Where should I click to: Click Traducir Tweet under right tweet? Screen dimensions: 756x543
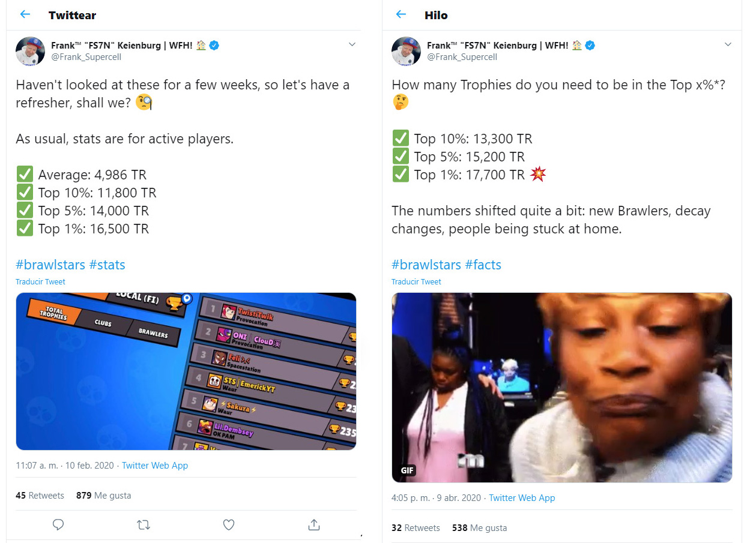click(416, 282)
